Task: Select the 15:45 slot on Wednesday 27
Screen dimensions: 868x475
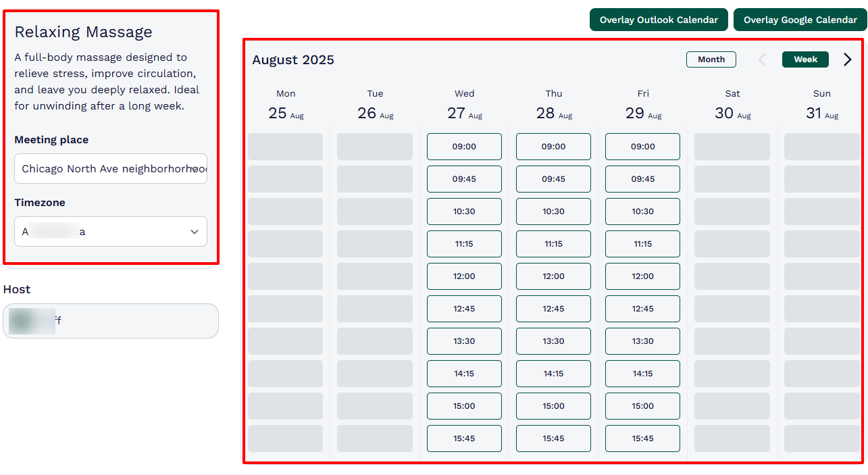Action: [x=464, y=439]
